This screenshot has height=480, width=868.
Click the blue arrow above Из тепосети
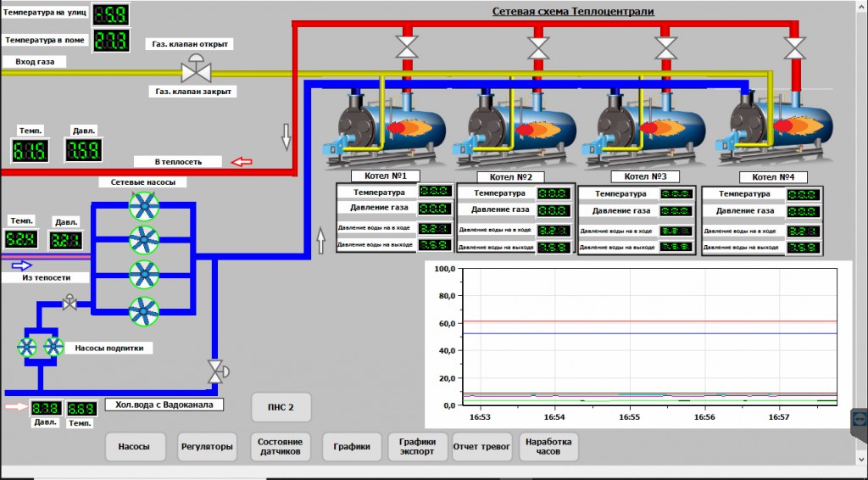pos(21,265)
